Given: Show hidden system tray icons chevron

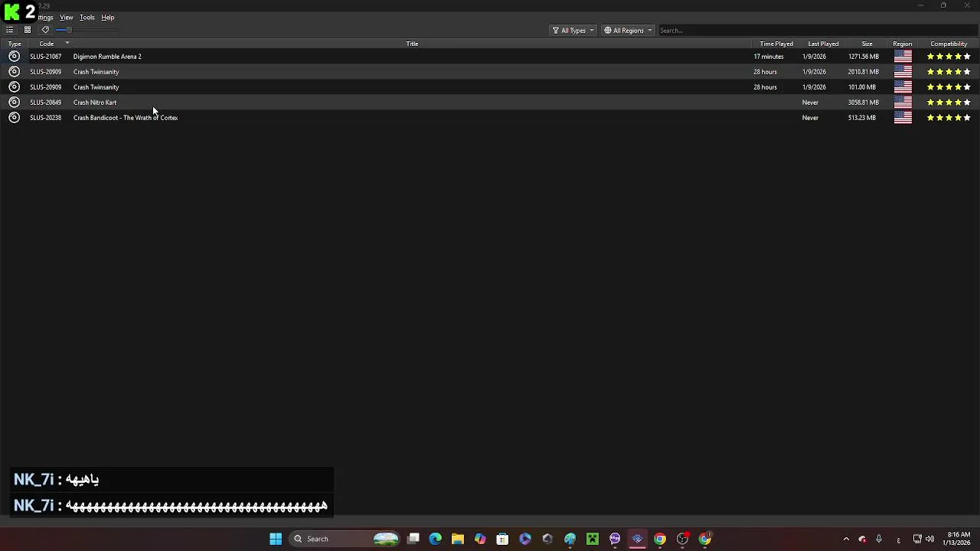Looking at the screenshot, I should [846, 539].
